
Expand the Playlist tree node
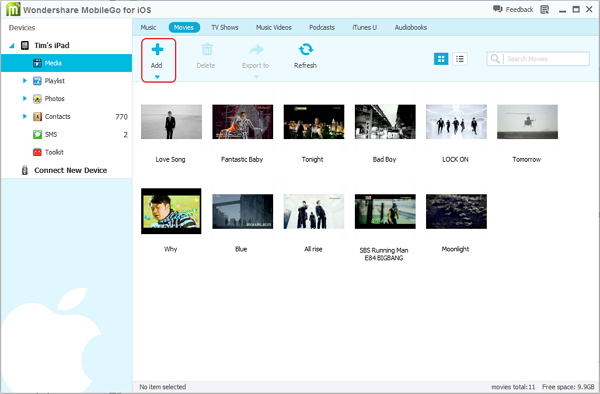point(24,81)
